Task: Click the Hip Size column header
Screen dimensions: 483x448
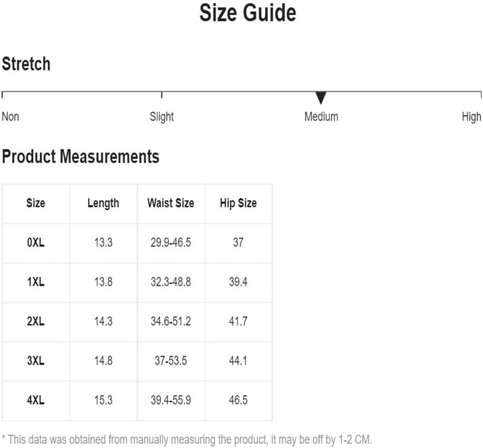Action: 238,203
